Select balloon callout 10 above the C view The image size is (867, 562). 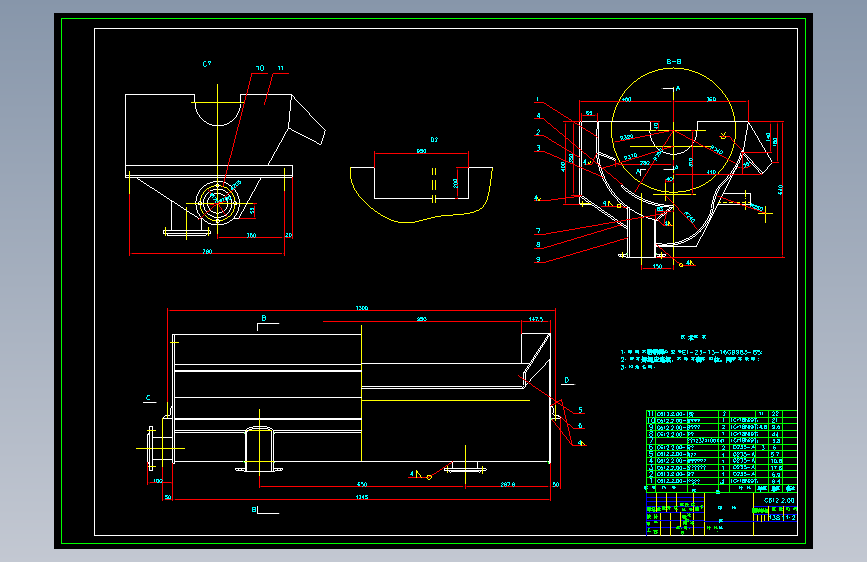tap(260, 68)
